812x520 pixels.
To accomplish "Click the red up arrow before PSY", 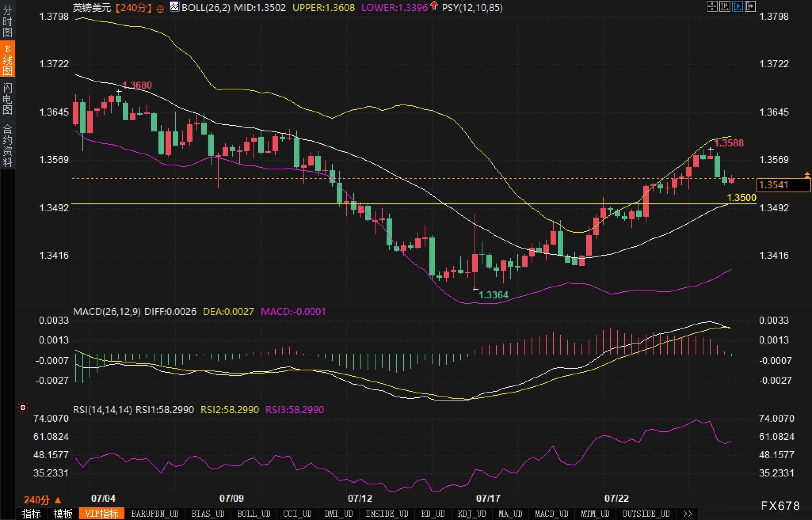I will (x=434, y=6).
